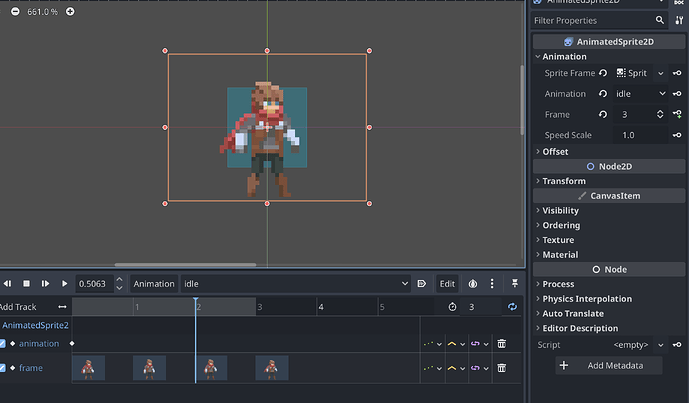Reset zoom via 661.0 % label

point(42,12)
